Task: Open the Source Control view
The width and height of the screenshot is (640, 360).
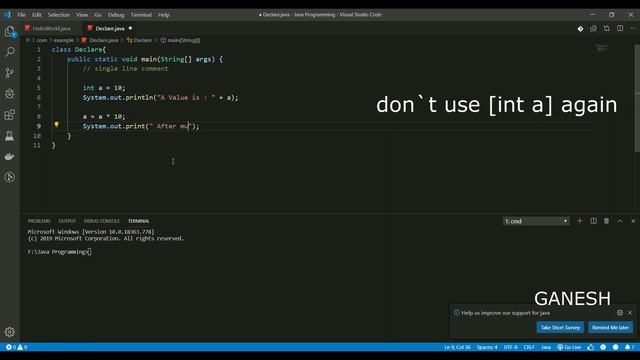Action: [9, 73]
